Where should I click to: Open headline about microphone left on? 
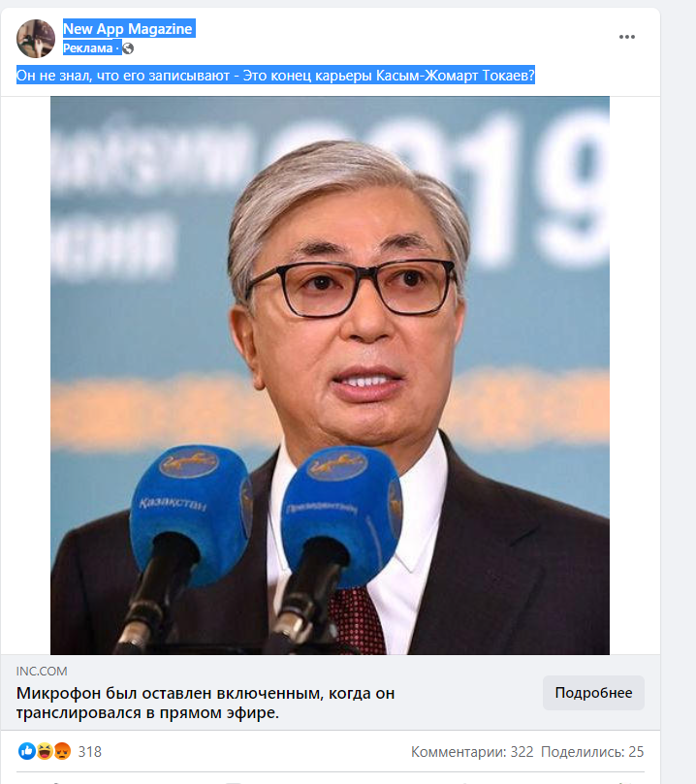tap(206, 703)
